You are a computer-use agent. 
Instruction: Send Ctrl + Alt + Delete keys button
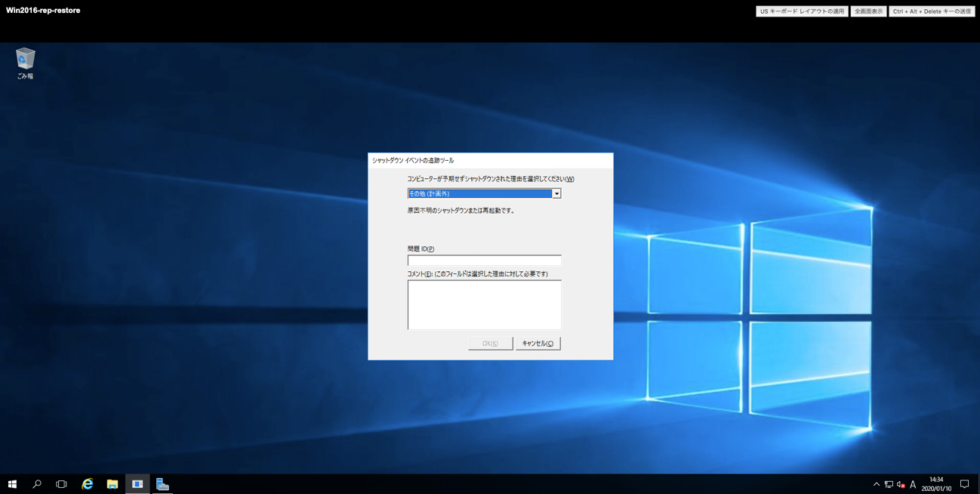coord(932,11)
